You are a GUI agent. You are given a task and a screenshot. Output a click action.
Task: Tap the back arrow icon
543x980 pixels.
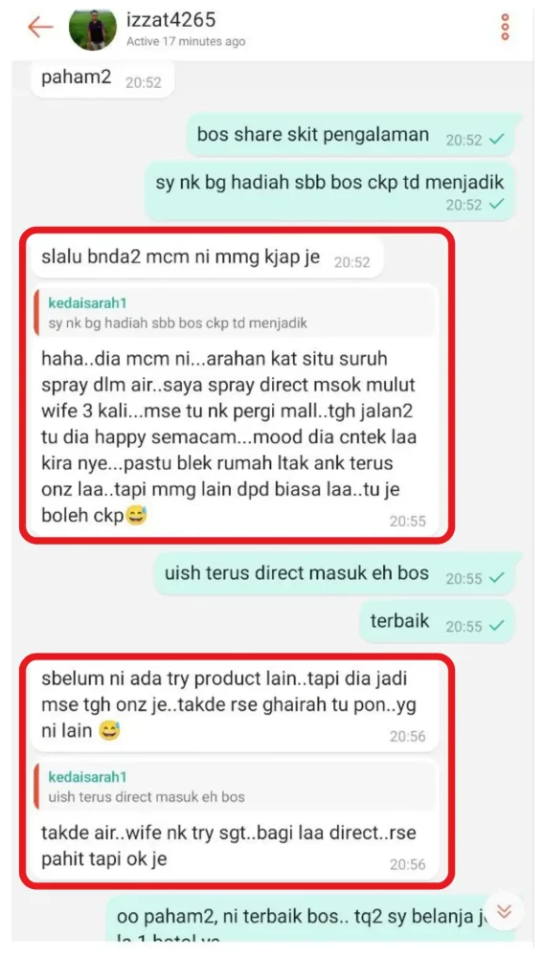[40, 27]
